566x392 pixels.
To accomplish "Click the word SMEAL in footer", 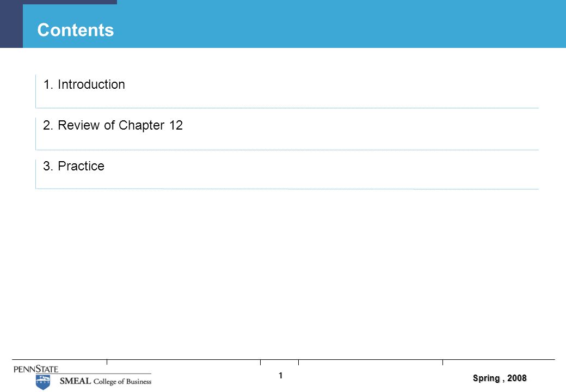I will pos(75,381).
